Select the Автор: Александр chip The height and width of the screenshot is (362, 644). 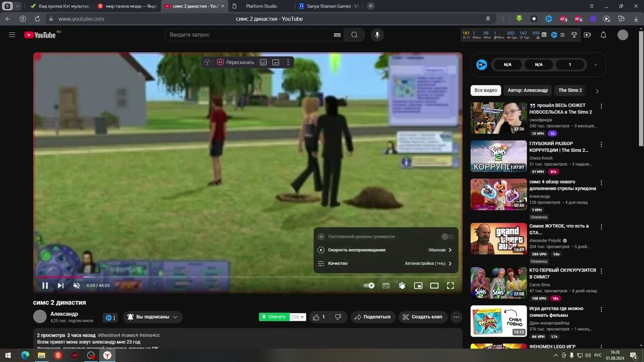(x=528, y=90)
